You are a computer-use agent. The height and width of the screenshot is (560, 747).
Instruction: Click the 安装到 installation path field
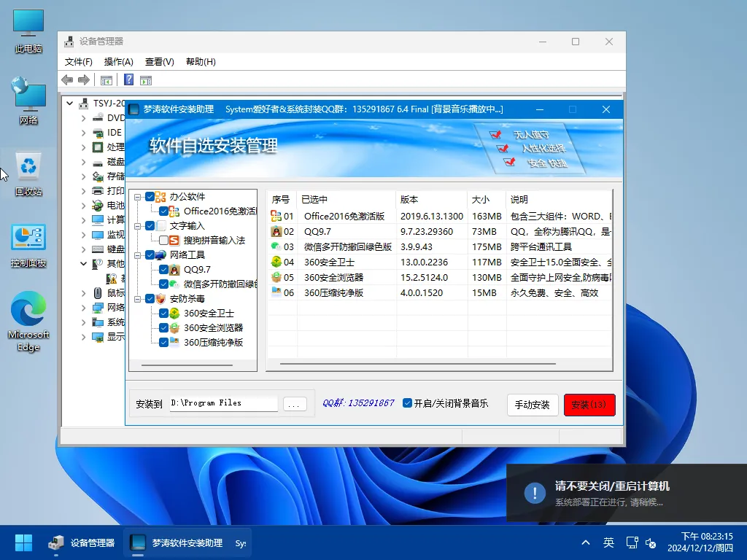222,402
